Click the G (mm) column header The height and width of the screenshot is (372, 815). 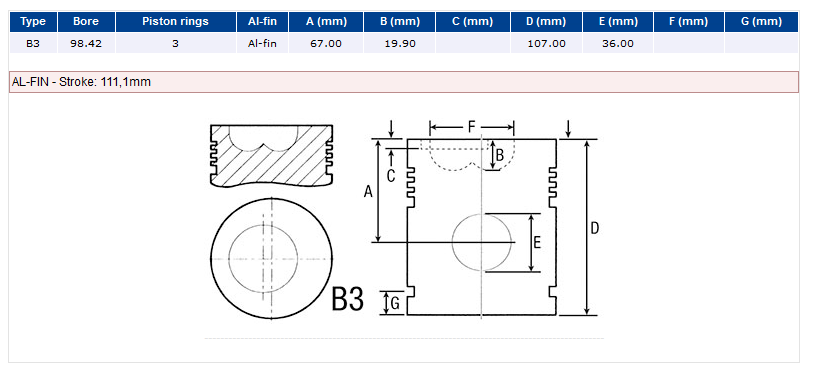(761, 22)
